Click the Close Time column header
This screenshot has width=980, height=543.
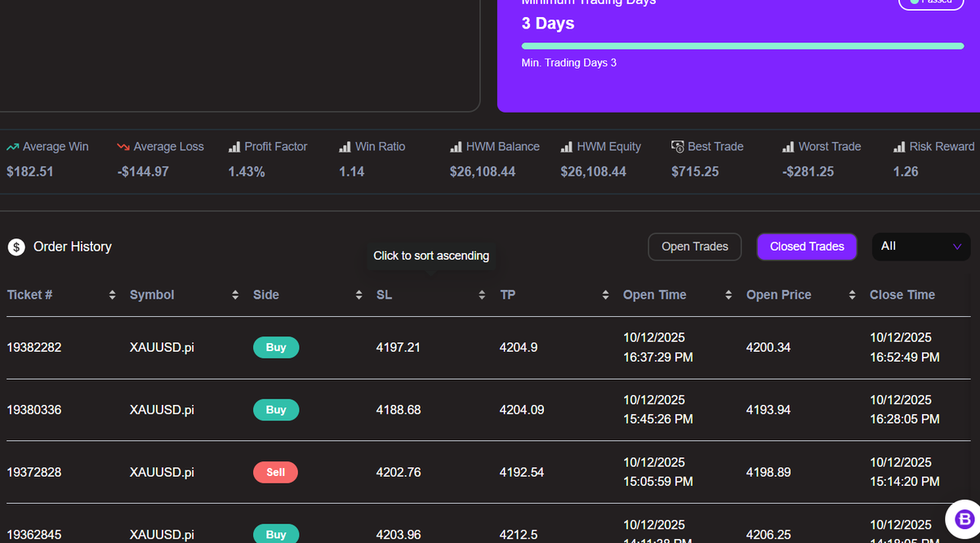[902, 295]
